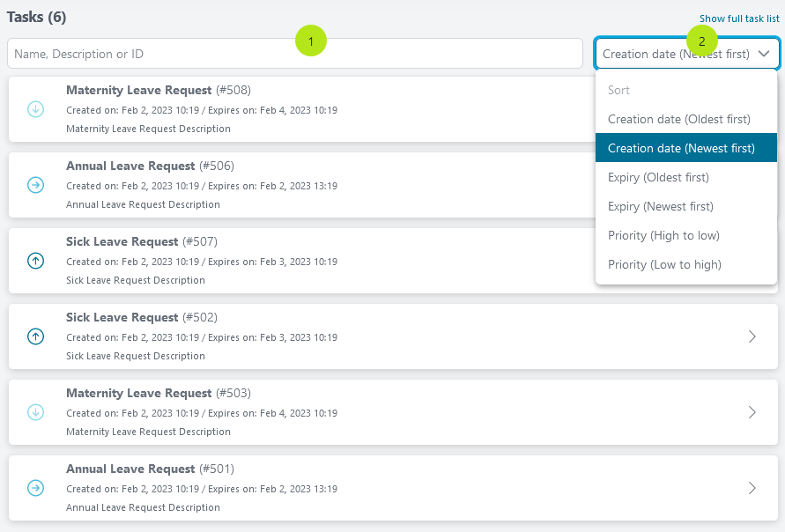The width and height of the screenshot is (785, 532).
Task: Click created/expires date line of task #503
Action: pyautogui.click(x=202, y=413)
